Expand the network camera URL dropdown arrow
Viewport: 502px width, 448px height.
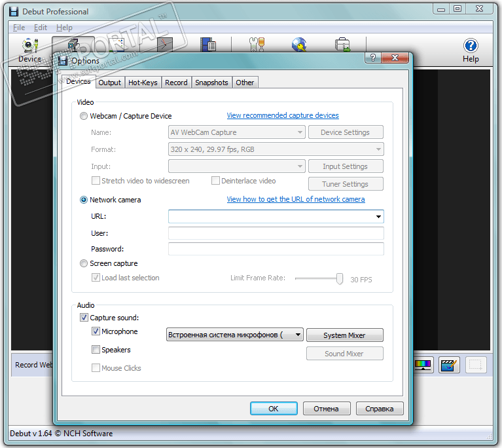378,217
